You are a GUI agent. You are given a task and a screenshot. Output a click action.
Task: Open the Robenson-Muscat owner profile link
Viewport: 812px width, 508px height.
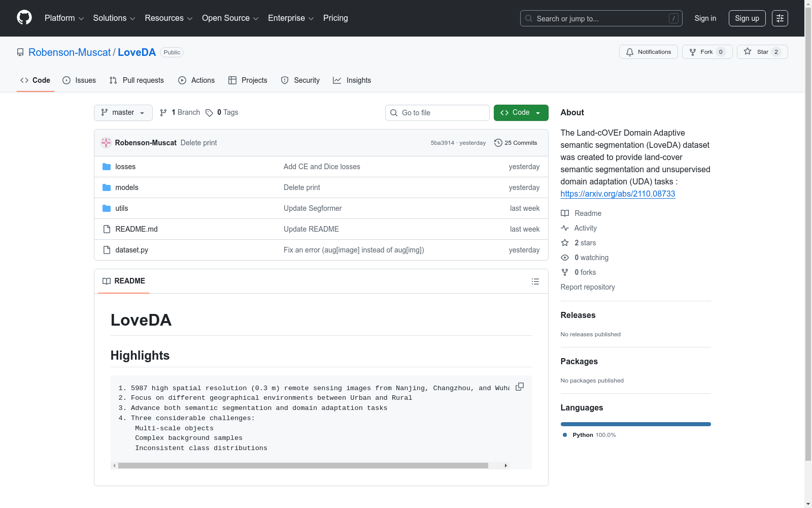point(70,52)
